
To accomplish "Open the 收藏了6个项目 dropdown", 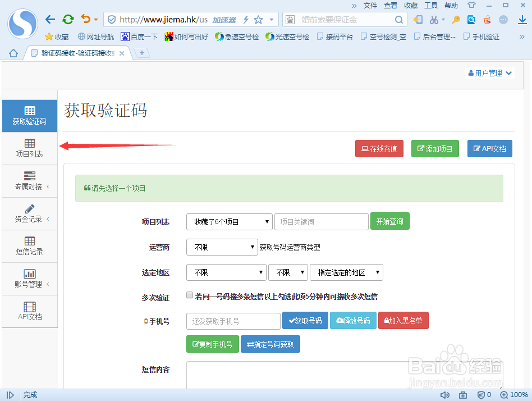I will coord(228,221).
